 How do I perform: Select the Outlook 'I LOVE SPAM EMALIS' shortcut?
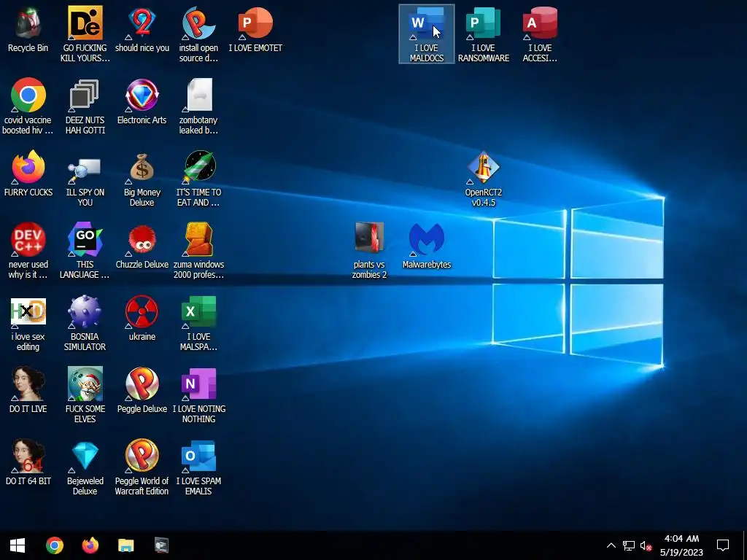(198, 467)
